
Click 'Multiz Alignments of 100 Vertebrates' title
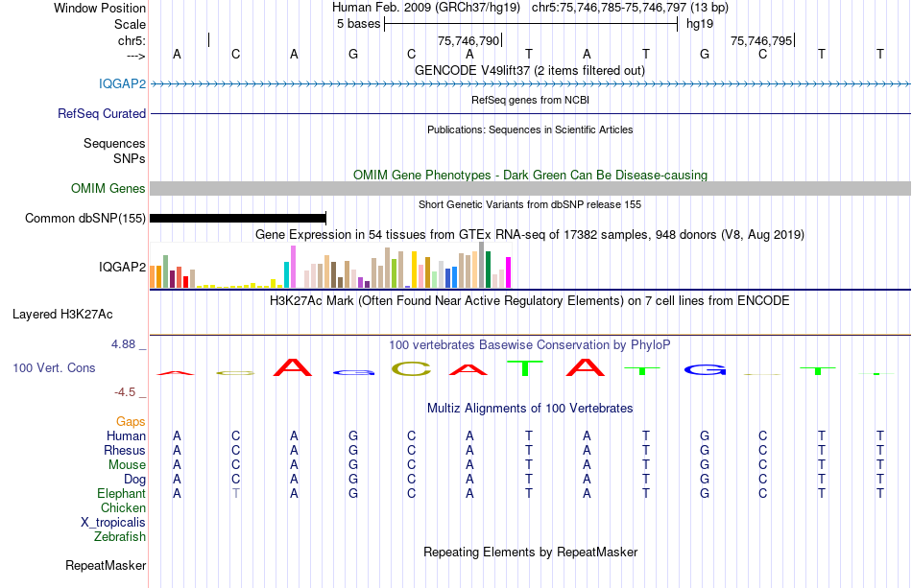click(x=530, y=409)
